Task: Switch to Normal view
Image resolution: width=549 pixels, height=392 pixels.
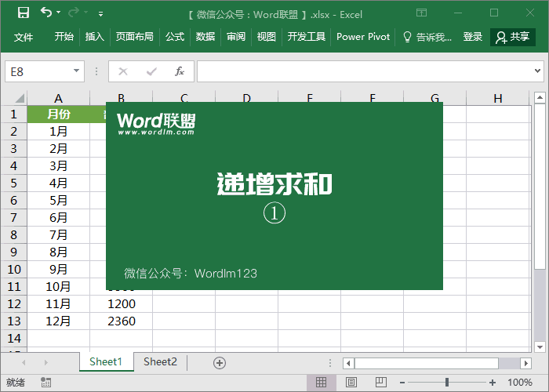Action: (x=321, y=383)
